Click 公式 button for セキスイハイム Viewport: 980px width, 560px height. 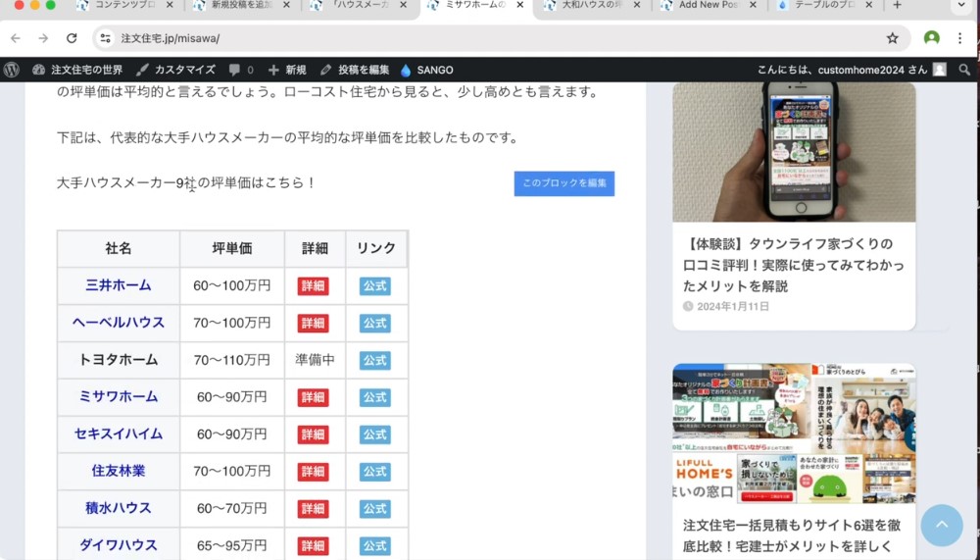point(375,434)
